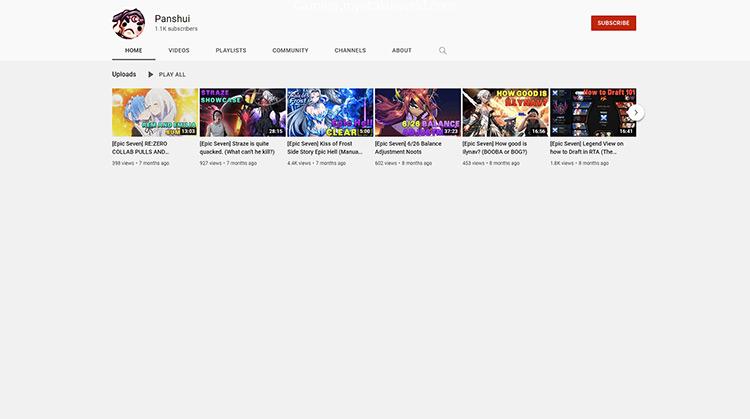
Task: Click the "1.1K subscribers" text
Action: point(176,29)
